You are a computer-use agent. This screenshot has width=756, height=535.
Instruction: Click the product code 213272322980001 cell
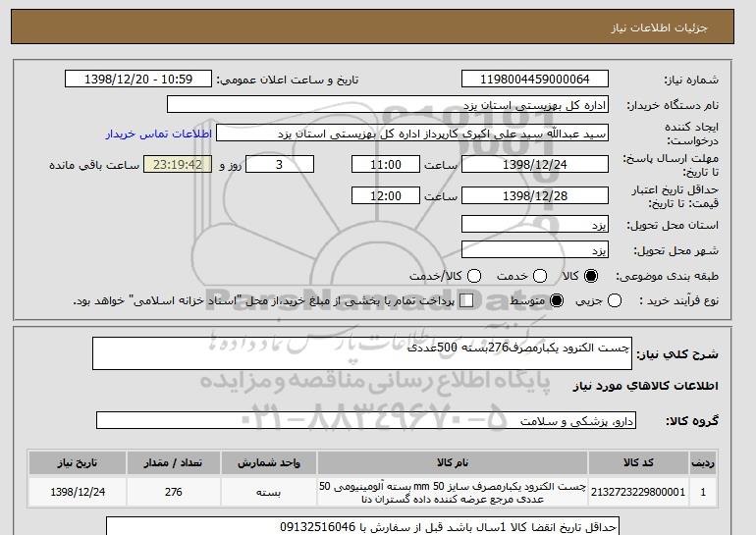[x=638, y=492]
